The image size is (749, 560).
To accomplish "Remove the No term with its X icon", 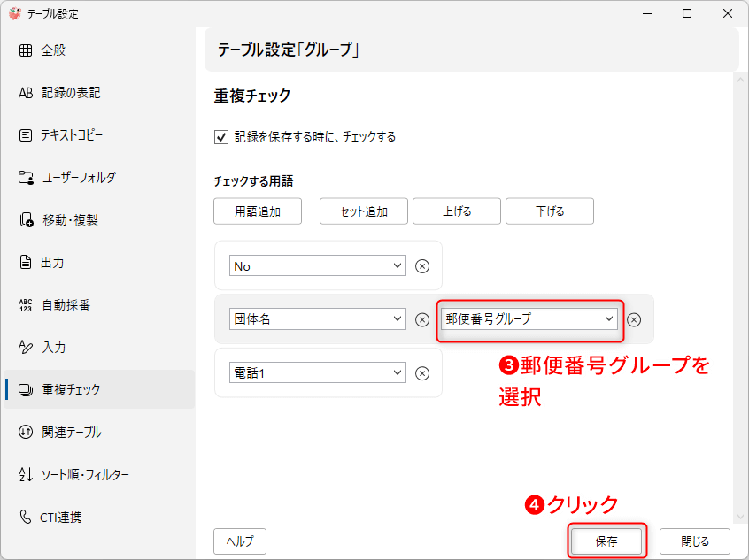I will point(422,266).
